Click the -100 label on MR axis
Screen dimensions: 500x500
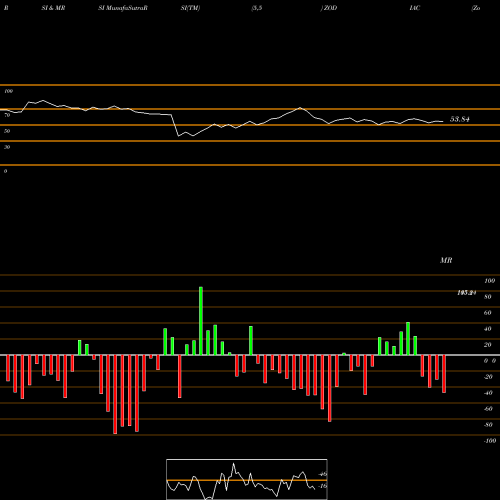490,441
